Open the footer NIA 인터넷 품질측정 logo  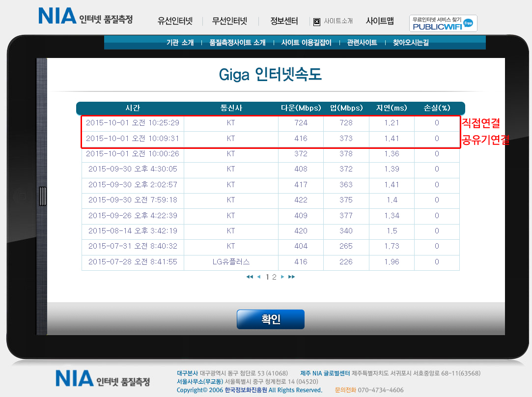tap(103, 379)
